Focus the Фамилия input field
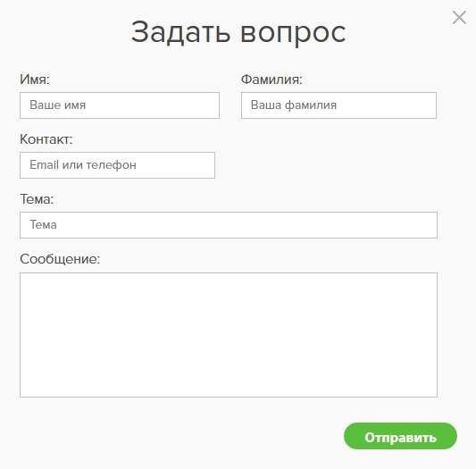 pyautogui.click(x=338, y=105)
